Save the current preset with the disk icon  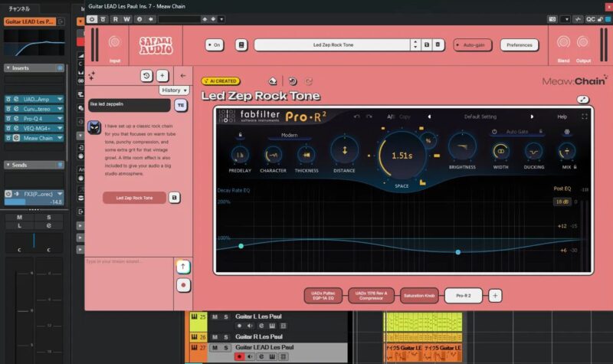427,45
